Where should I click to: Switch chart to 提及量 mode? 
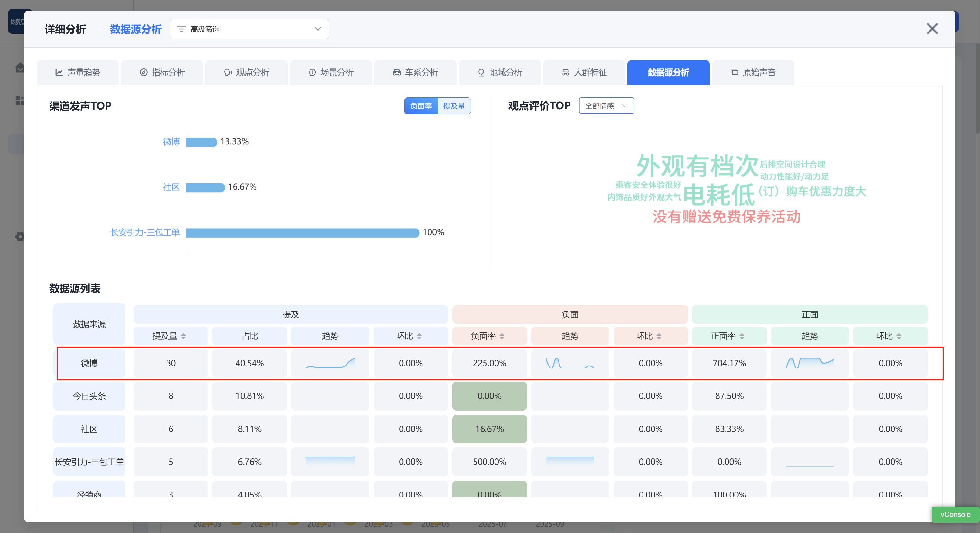tap(454, 106)
